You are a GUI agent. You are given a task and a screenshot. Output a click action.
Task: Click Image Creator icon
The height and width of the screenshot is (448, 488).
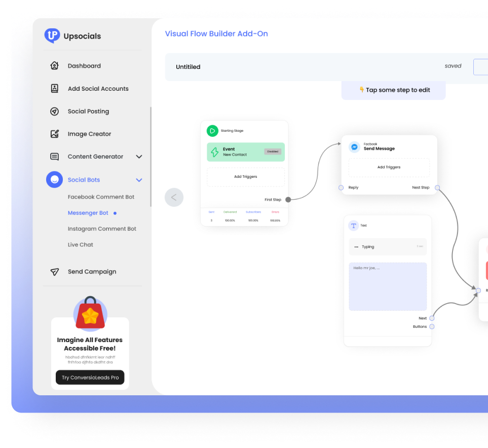pyautogui.click(x=54, y=134)
